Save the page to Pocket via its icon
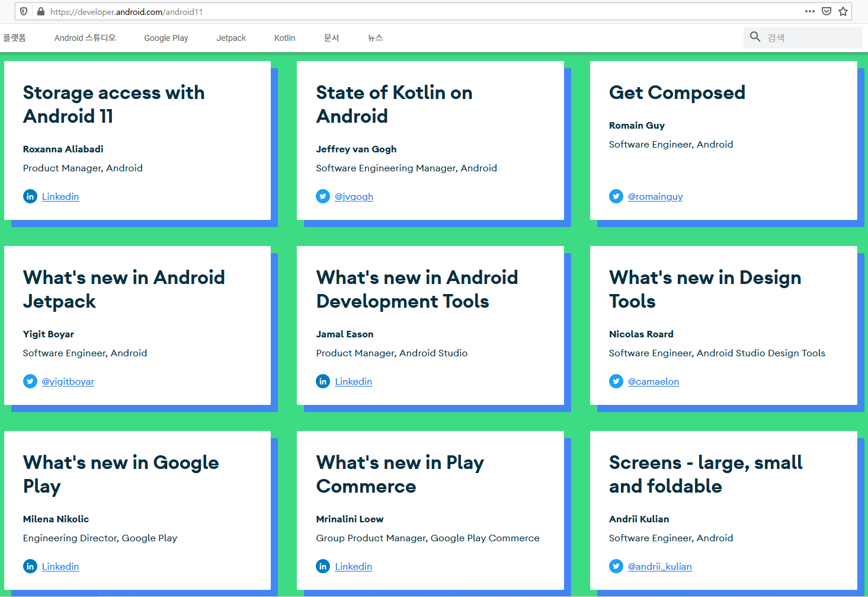Image resolution: width=868 pixels, height=597 pixels. 827,11
